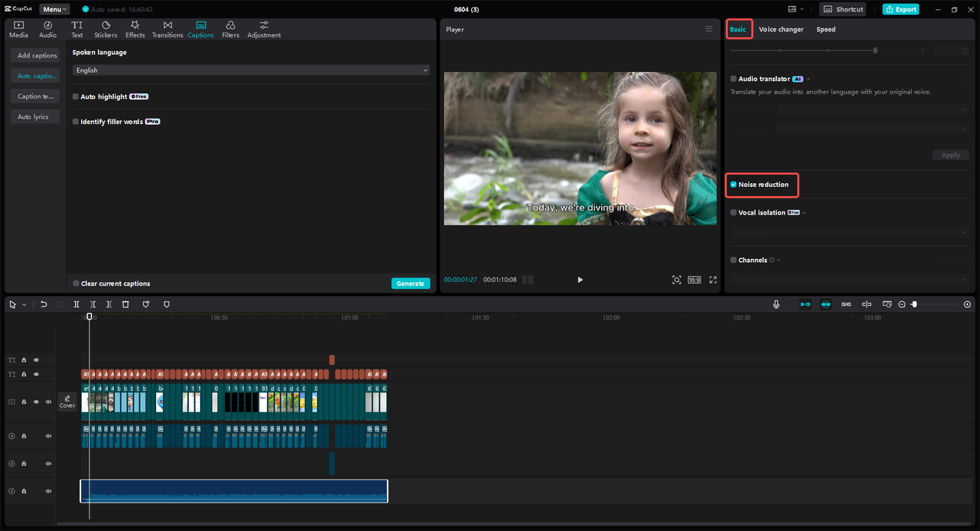Open the Effects panel
Screen dimensions: 980x531
[x=135, y=29]
